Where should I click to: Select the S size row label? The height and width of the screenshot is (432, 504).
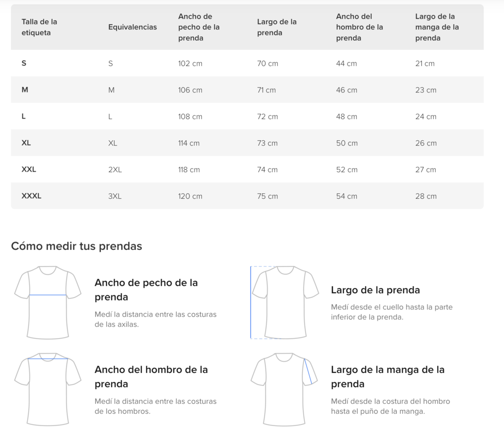[x=24, y=63]
